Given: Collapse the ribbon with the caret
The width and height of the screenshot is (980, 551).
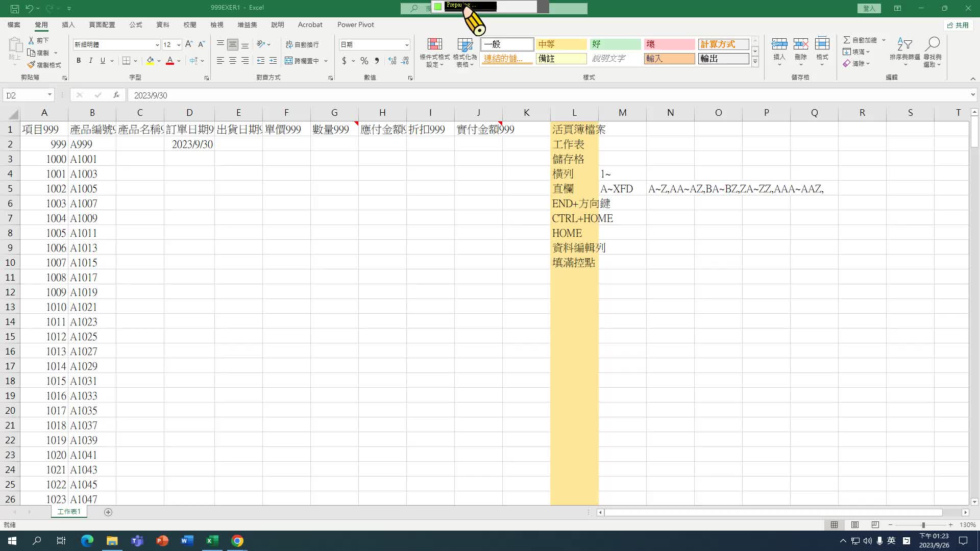Looking at the screenshot, I should click(973, 79).
